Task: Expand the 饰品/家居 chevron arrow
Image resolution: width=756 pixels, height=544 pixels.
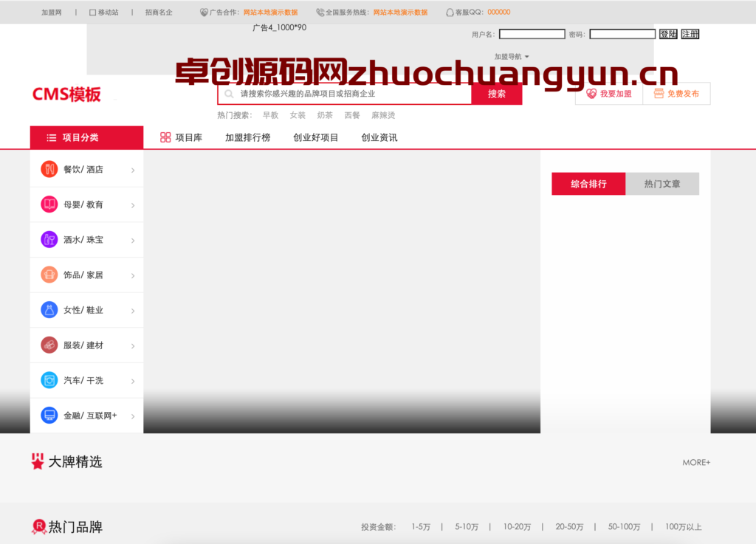Action: coord(133,275)
